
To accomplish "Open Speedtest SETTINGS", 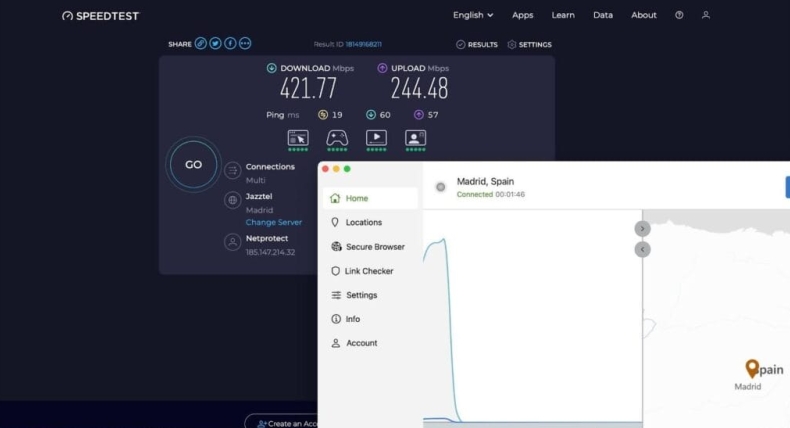I will tap(530, 44).
